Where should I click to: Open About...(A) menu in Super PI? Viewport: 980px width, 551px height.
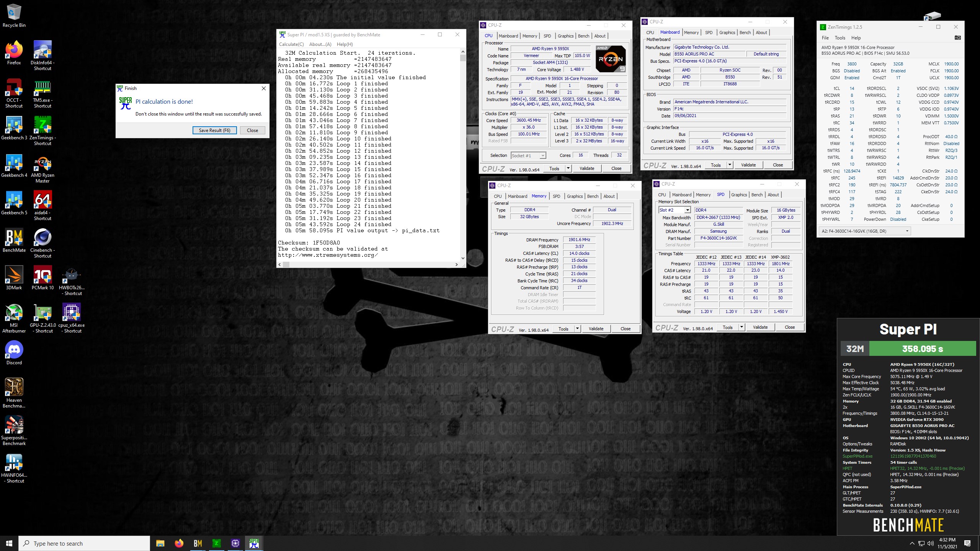[320, 44]
